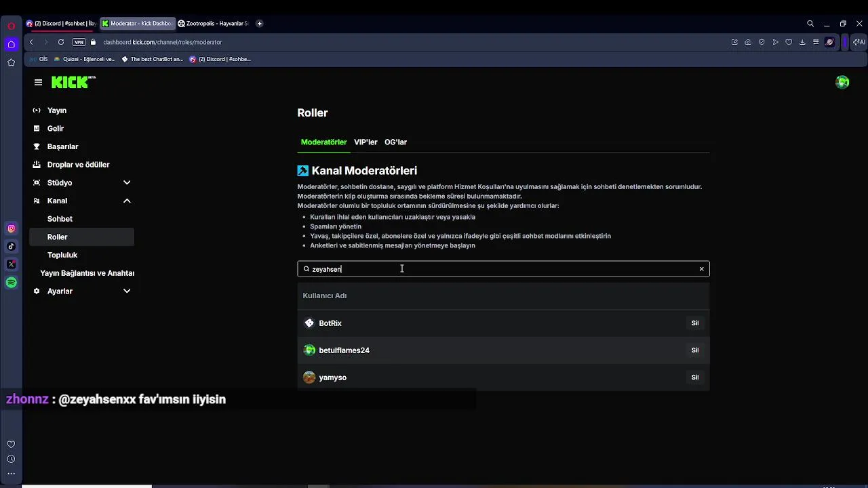Click the edit-page pencil icon in address bar
Screen dimensions: 868x488
734,42
